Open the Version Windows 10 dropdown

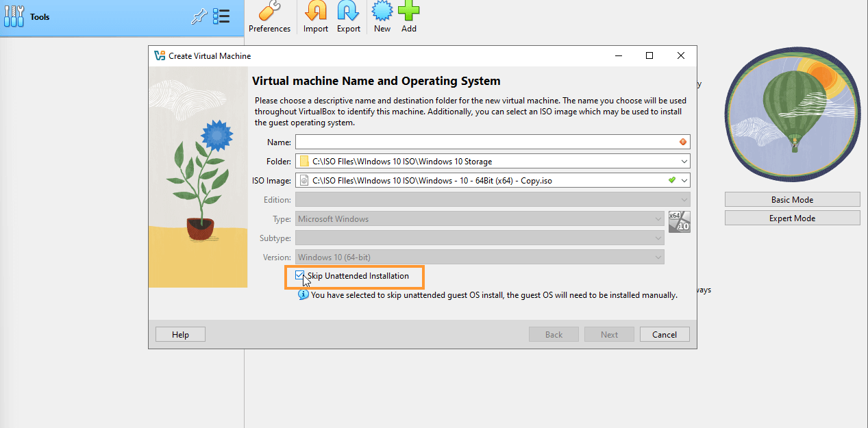pyautogui.click(x=480, y=257)
